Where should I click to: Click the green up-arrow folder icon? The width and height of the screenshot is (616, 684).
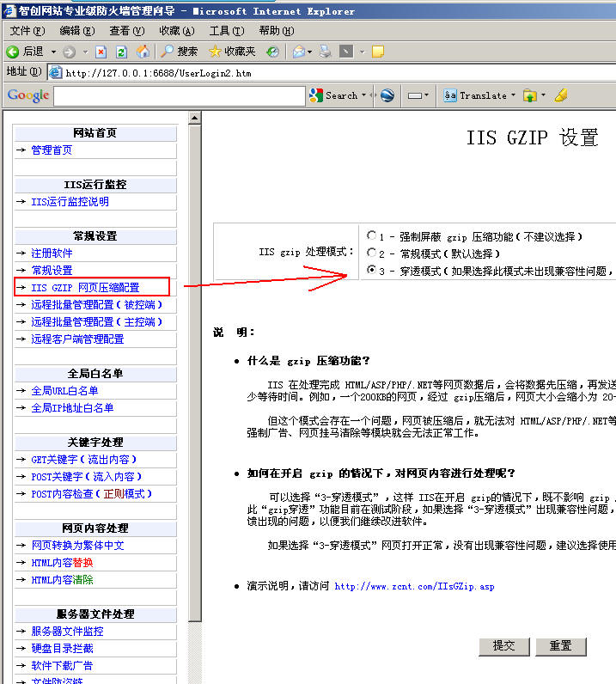coord(529,95)
